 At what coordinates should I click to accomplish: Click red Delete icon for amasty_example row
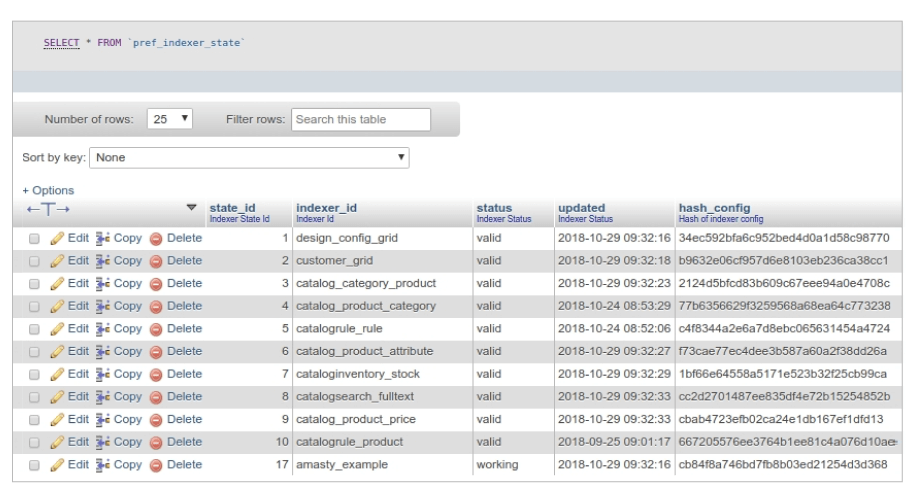(156, 464)
